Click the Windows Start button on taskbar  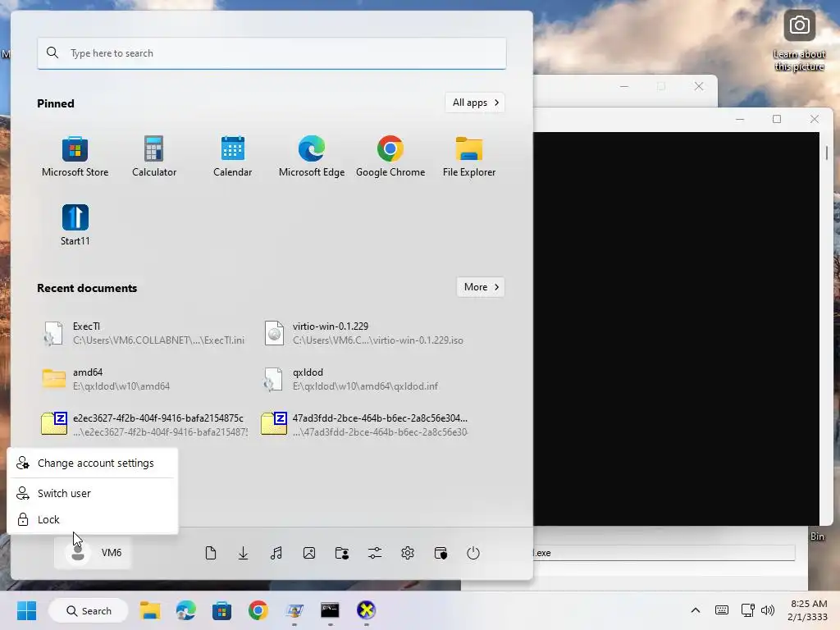(27, 610)
